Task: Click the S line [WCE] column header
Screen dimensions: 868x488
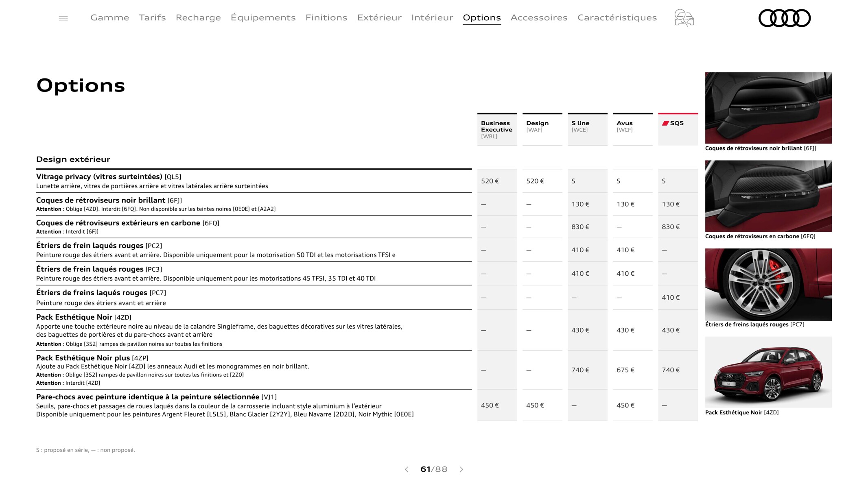Action: (x=587, y=129)
